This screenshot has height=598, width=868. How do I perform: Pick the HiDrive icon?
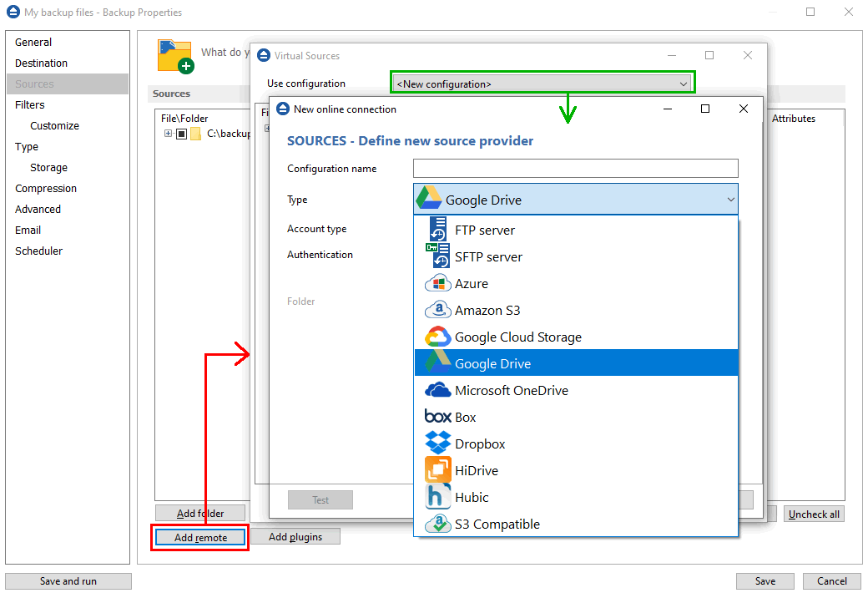coord(438,469)
